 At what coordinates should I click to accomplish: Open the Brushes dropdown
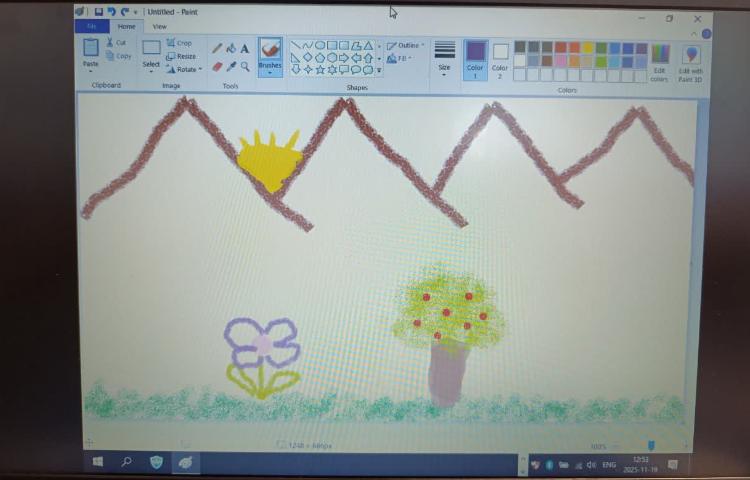click(x=270, y=67)
